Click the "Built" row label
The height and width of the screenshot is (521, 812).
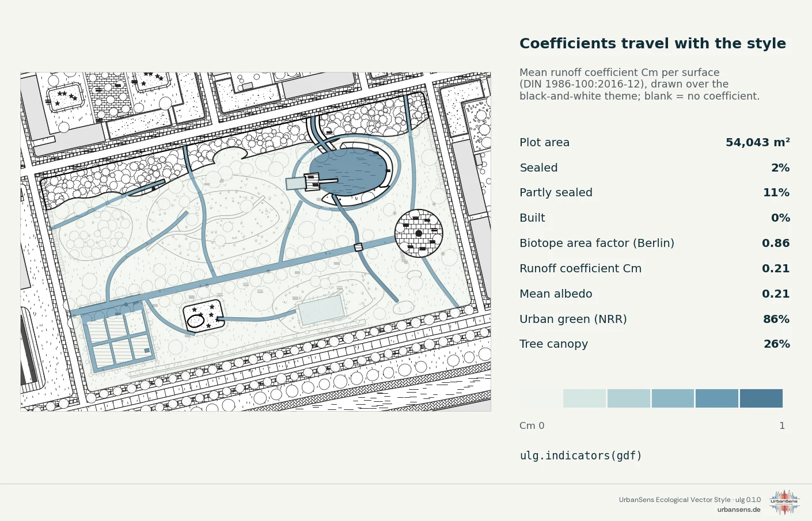click(x=532, y=218)
